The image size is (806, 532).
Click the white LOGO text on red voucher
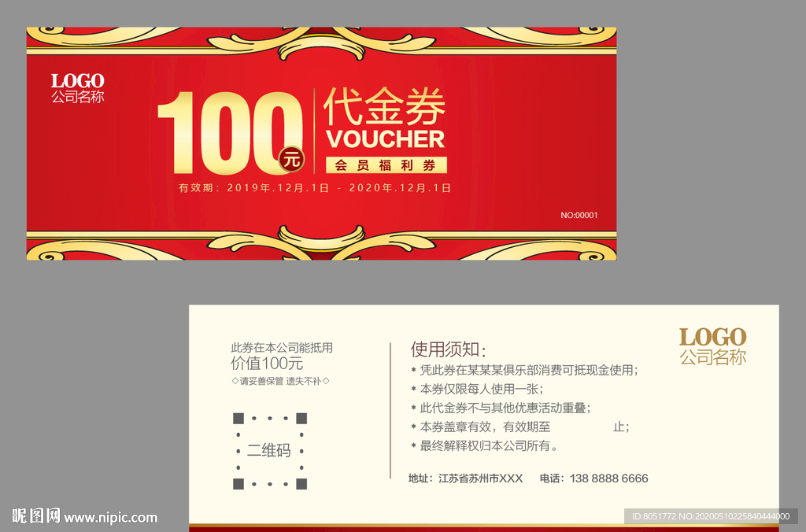click(x=78, y=81)
